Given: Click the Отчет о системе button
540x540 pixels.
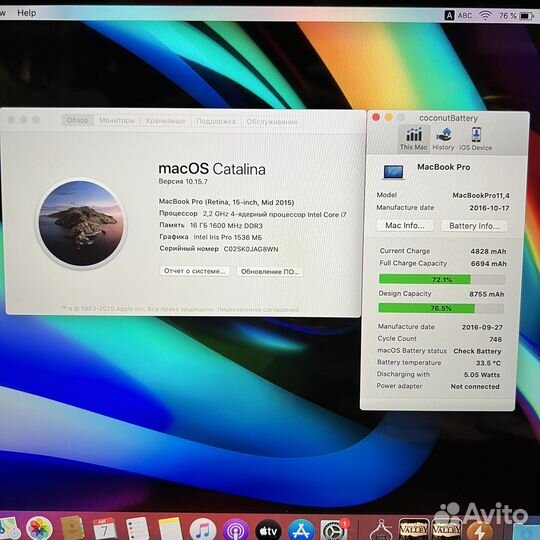Looking at the screenshot, I should coord(195,271).
